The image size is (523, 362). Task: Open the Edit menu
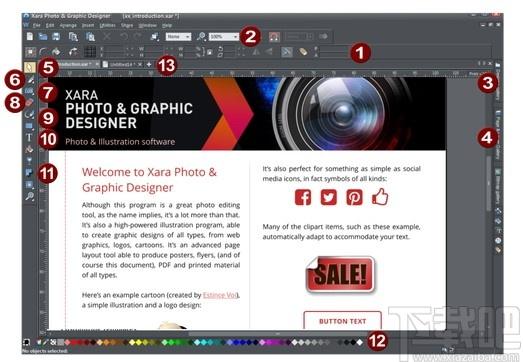[x=50, y=25]
